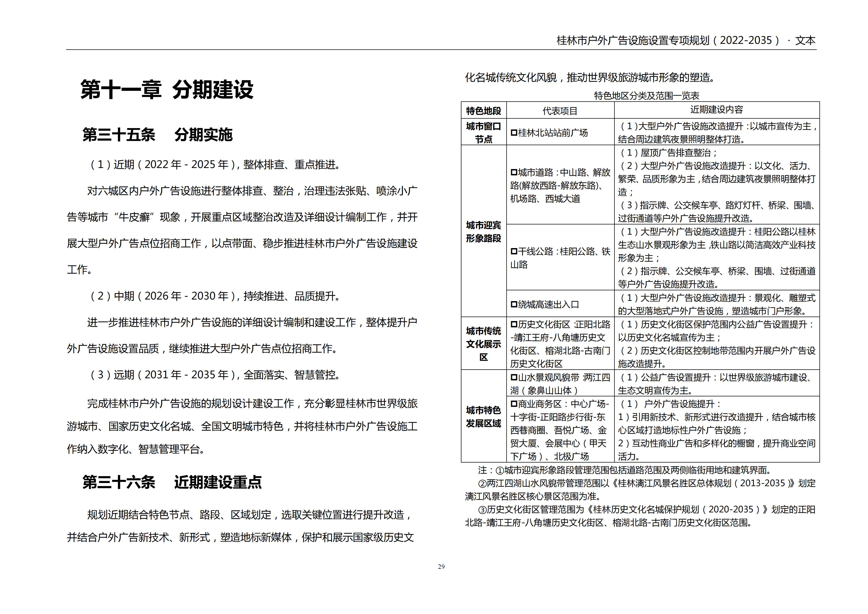868x614 pixels.
Task: Click the square box before 桂林北站站前广场
Action: click(x=514, y=133)
